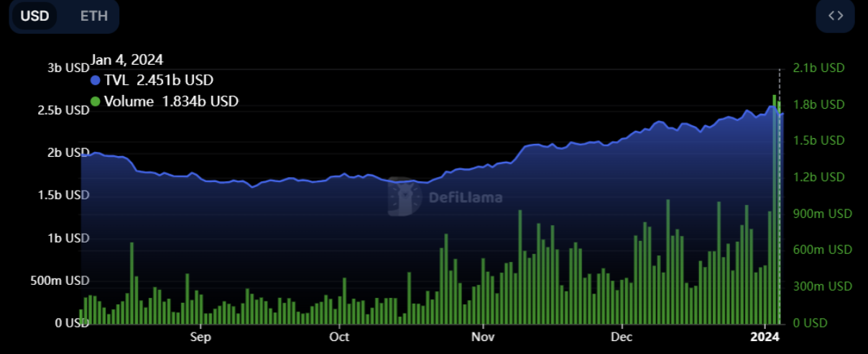Click the TVL 2.451b USD legend text
The image size is (868, 354).
coord(158,81)
